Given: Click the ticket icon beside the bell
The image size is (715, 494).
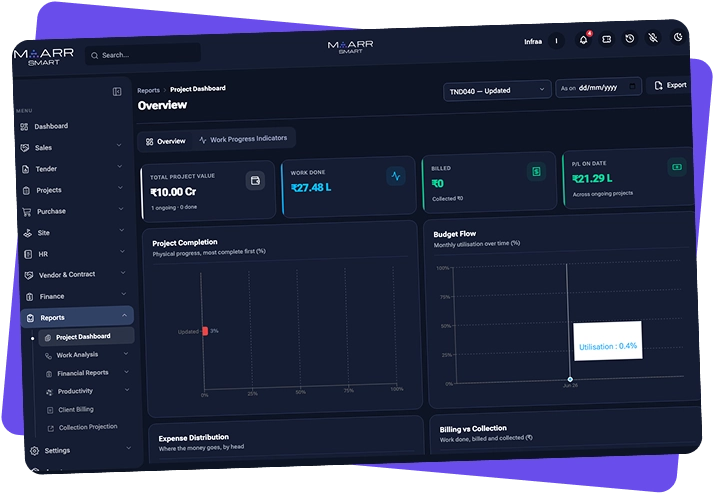Looking at the screenshot, I should click(x=606, y=39).
